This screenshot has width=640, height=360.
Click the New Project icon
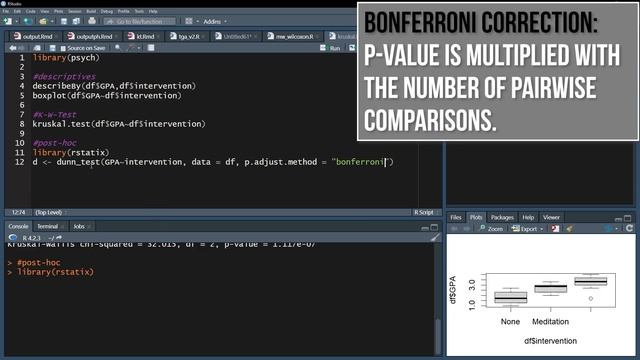[27, 21]
